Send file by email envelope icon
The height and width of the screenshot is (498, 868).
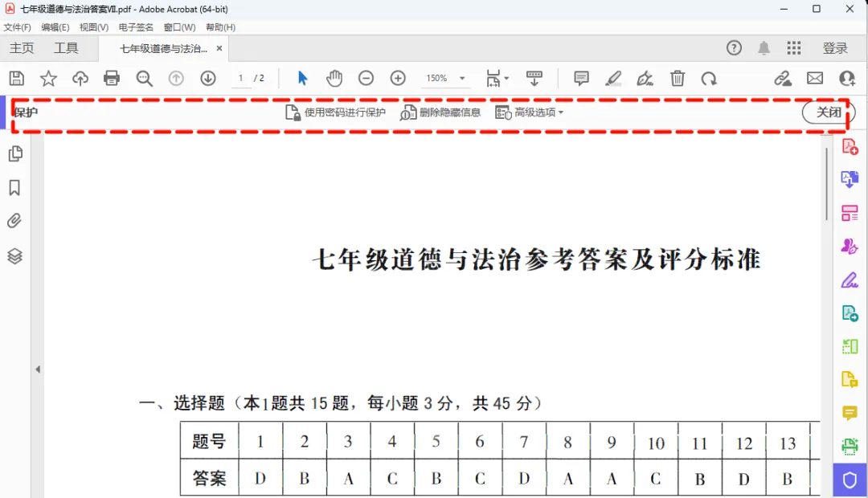click(815, 79)
